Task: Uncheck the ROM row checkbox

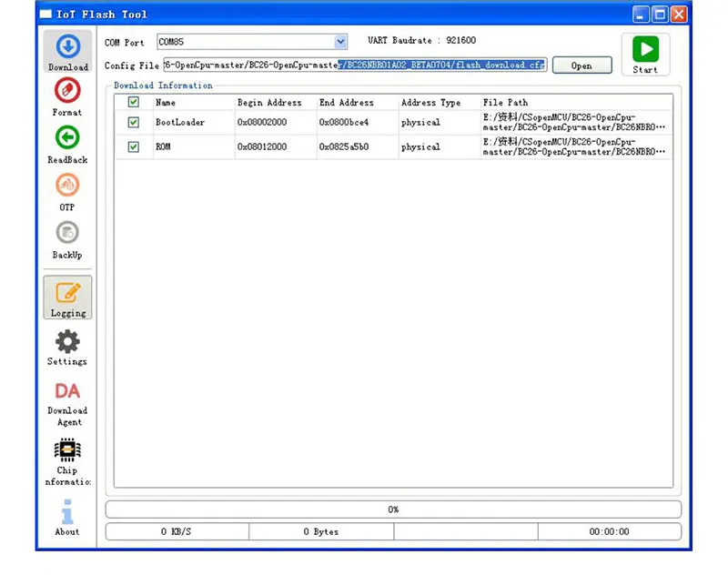Action: coord(133,146)
